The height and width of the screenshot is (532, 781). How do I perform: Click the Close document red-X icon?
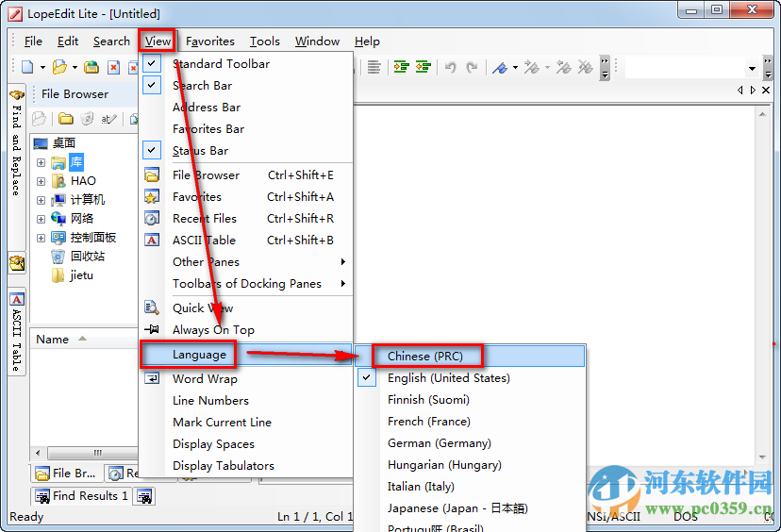(114, 67)
